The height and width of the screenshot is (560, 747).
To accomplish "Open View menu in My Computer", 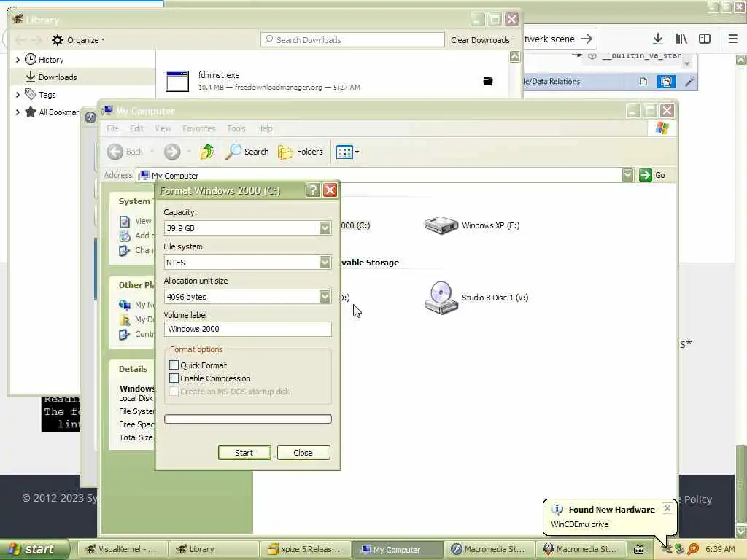I will 163,128.
